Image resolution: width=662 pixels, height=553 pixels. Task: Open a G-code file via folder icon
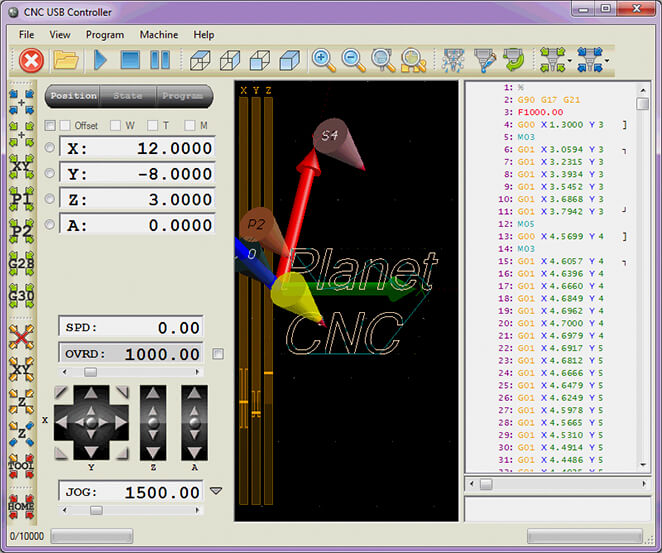coord(65,60)
